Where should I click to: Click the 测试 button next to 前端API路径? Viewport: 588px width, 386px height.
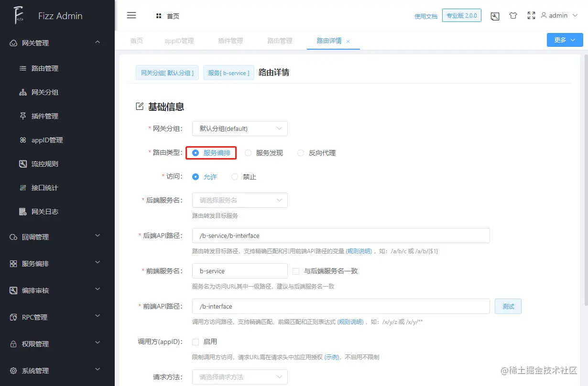click(x=508, y=306)
